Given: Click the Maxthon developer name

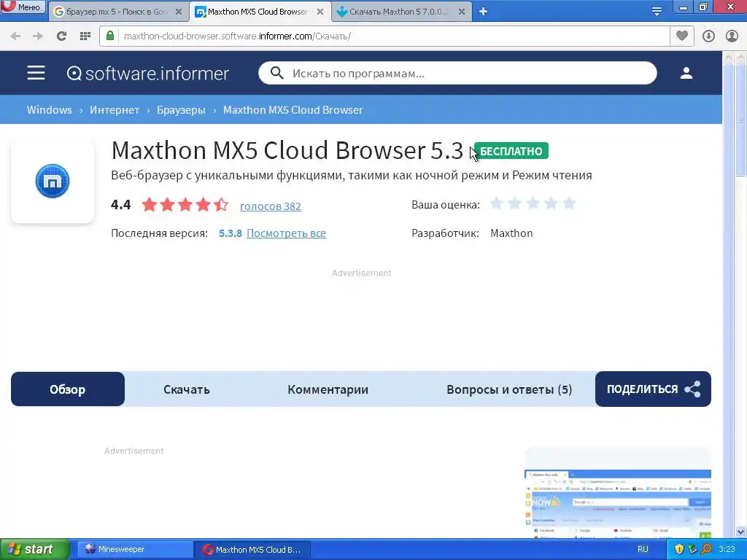Looking at the screenshot, I should (x=511, y=233).
